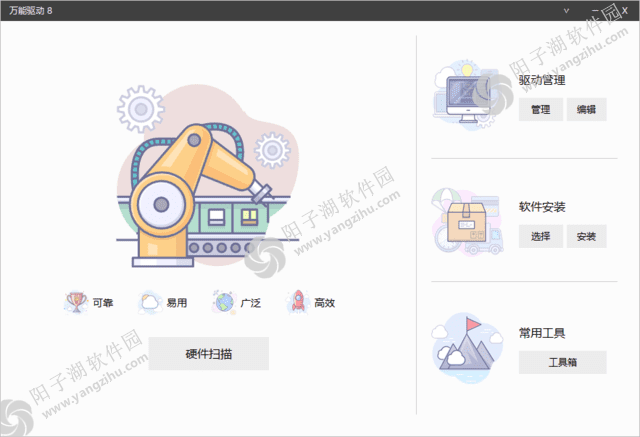Image resolution: width=640 pixels, height=437 pixels.
Task: Open driver 管理 button
Action: 540,109
